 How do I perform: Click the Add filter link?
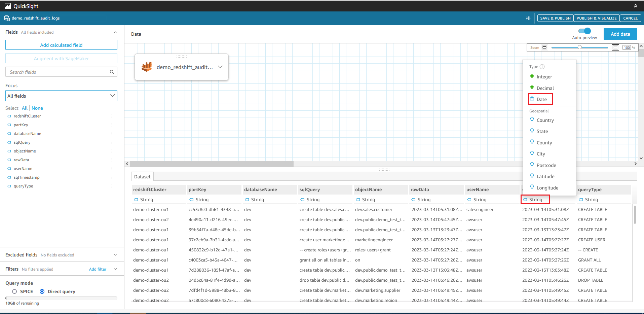coord(98,269)
